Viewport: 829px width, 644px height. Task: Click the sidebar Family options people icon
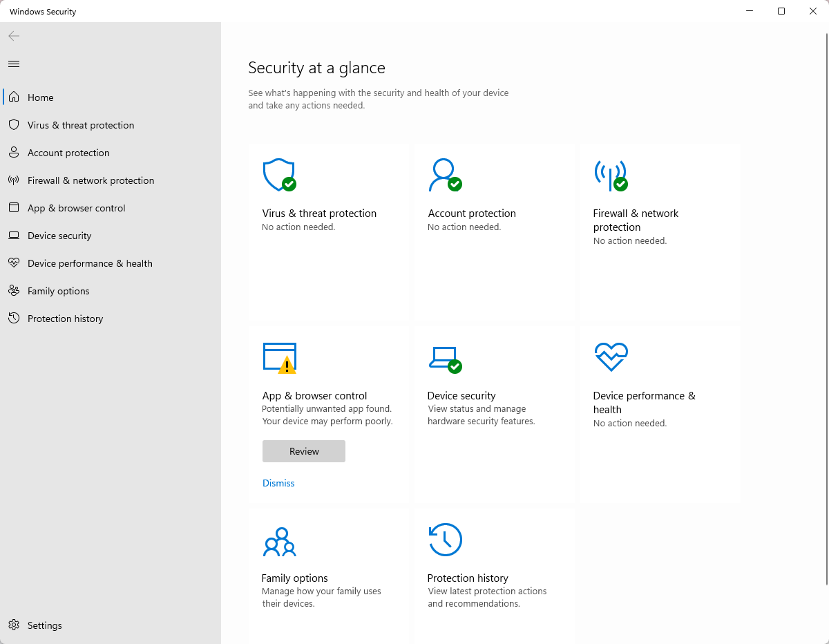(14, 291)
